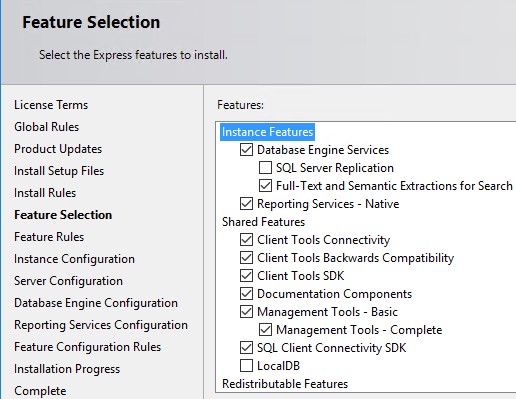Click the 'Select the Express features to install.' subtitle
516x399 pixels.
tap(133, 55)
